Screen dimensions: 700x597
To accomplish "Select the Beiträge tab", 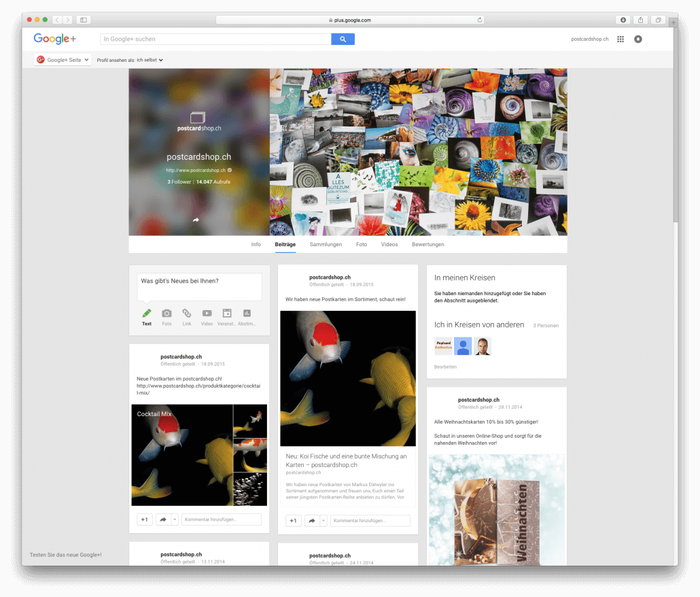I will (285, 244).
